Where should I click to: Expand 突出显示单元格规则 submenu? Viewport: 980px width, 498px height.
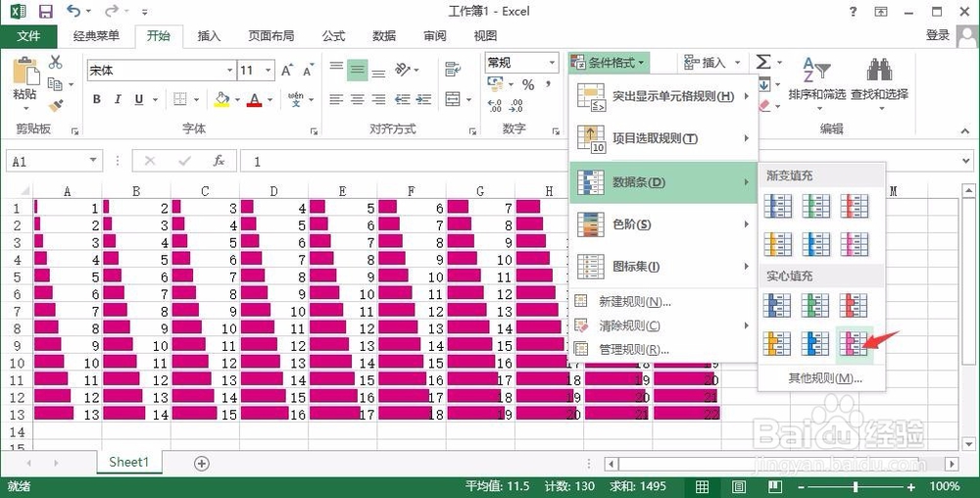click(663, 96)
